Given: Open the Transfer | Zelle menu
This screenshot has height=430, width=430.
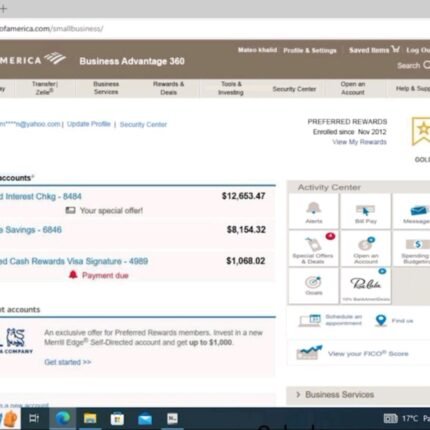Looking at the screenshot, I should tap(45, 88).
